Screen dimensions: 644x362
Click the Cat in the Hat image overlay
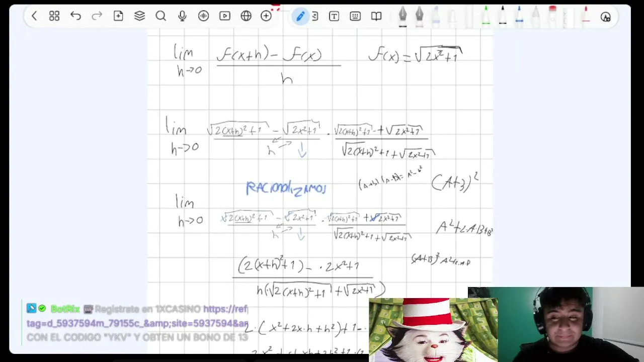click(433, 330)
